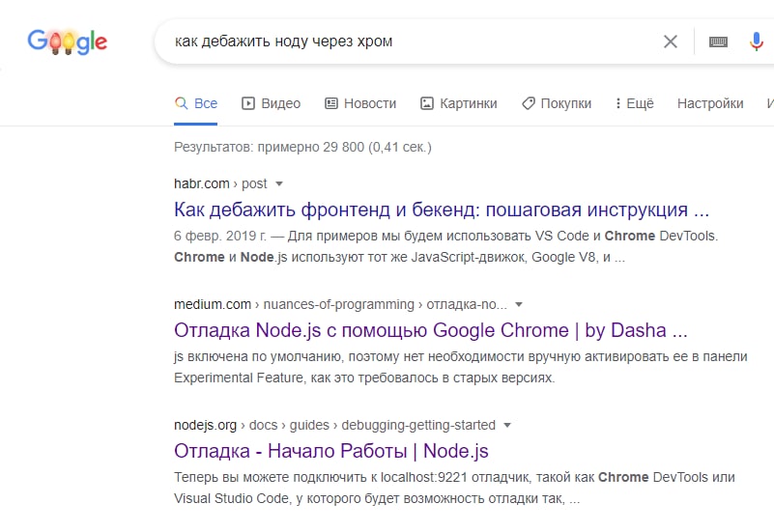The width and height of the screenshot is (774, 532).
Task: Open the Картинки tab
Action: coord(468,103)
